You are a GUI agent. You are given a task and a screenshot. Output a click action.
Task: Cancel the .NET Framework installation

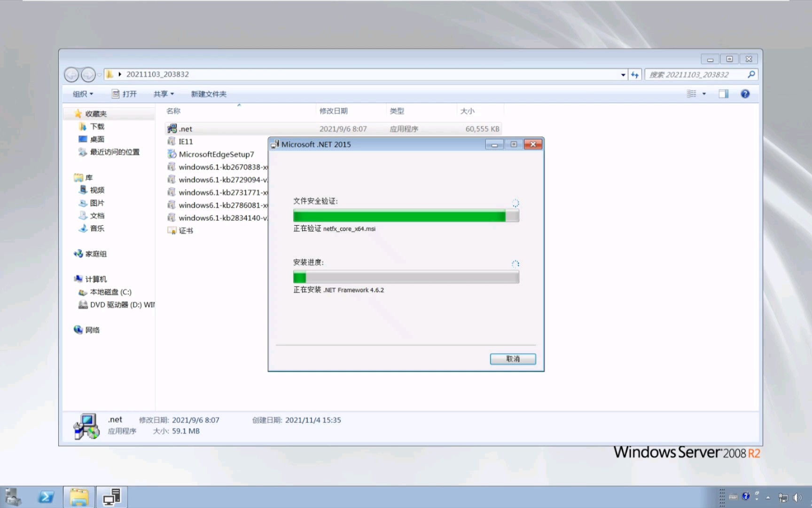(x=513, y=359)
